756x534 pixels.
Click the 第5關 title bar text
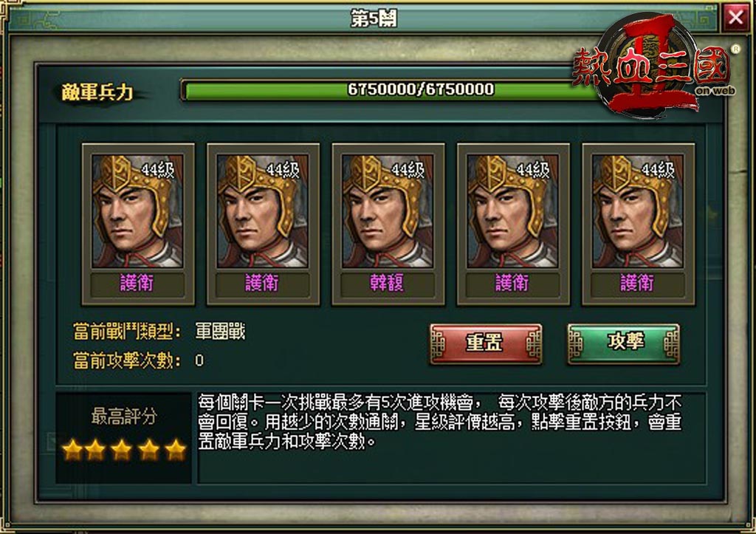pos(374,18)
